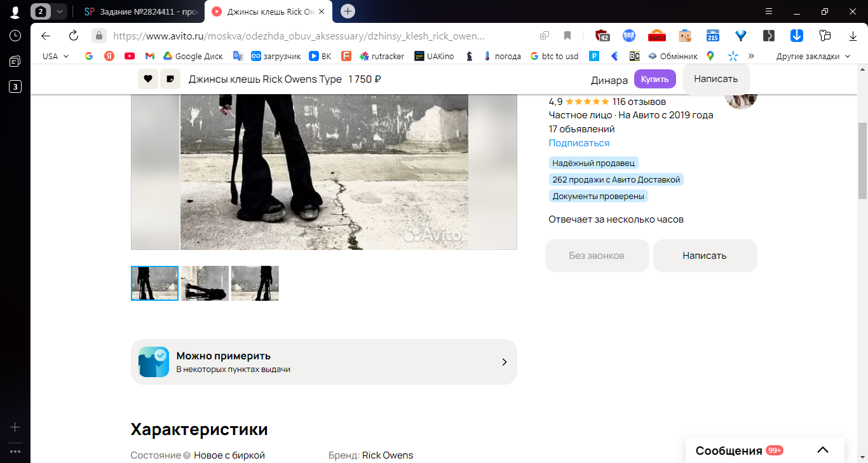Screen dimensions: 868x463
Task: Expand the Сообщения chat panel
Action: pyautogui.click(x=766, y=450)
